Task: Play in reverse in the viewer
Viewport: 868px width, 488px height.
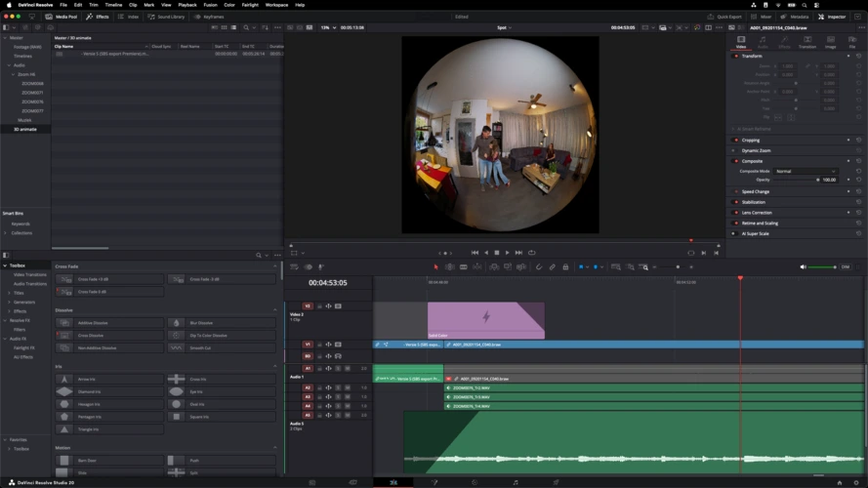Action: [x=486, y=253]
